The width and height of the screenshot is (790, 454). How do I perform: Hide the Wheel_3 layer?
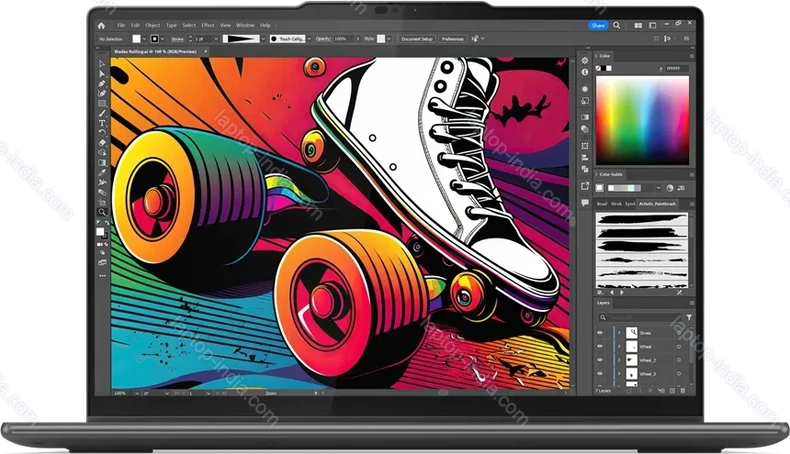tap(600, 374)
